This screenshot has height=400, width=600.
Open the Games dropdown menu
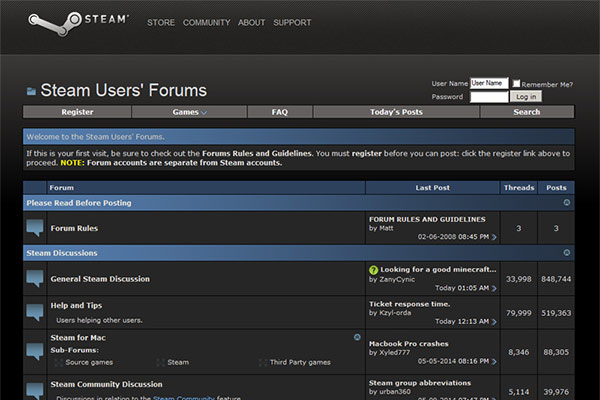(x=189, y=112)
